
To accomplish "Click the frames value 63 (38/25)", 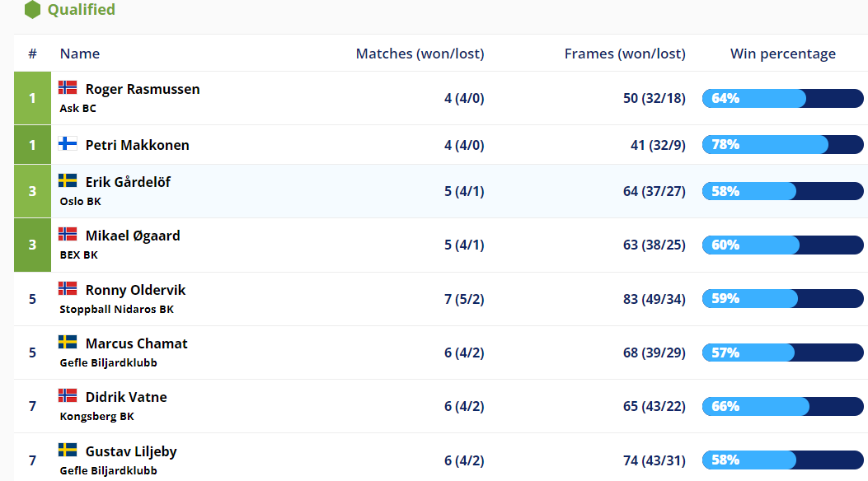I will [655, 245].
